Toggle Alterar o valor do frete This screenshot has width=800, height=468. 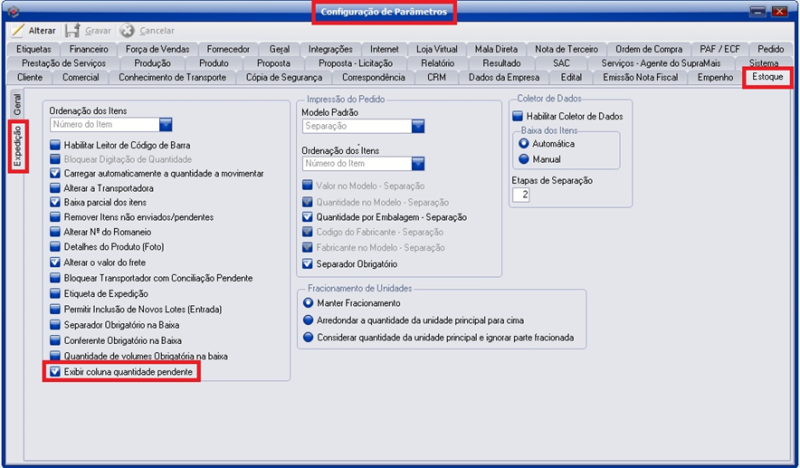[x=56, y=261]
